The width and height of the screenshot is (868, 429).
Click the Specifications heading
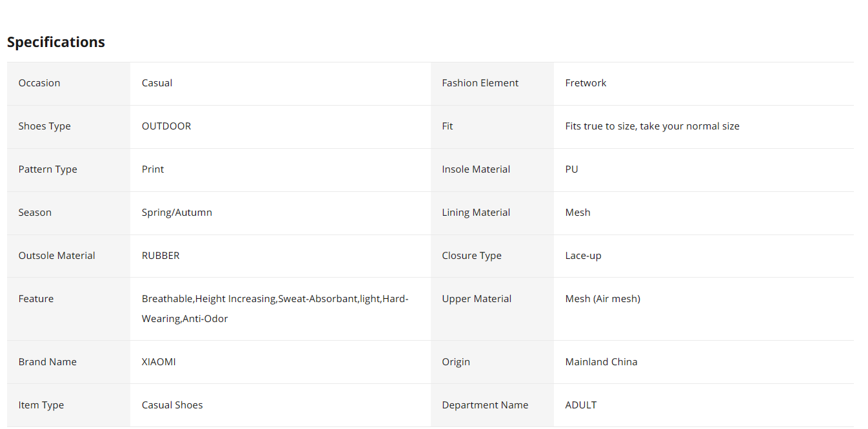(56, 42)
